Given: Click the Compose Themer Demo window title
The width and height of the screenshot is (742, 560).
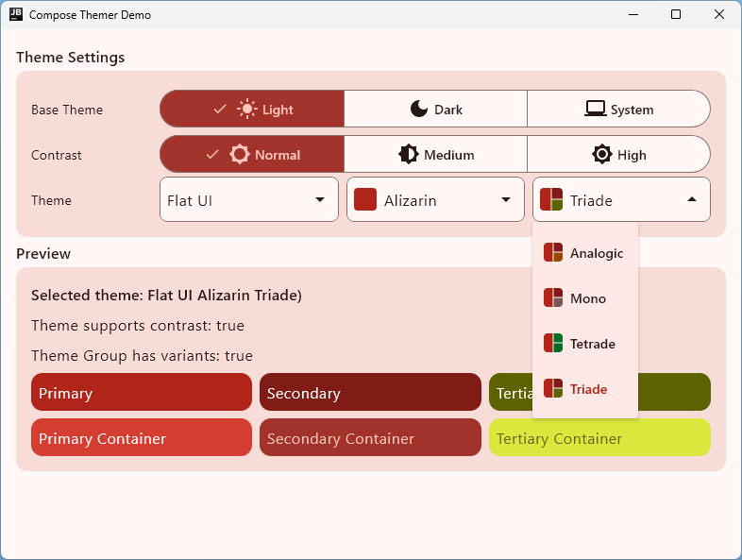Looking at the screenshot, I should [x=90, y=15].
